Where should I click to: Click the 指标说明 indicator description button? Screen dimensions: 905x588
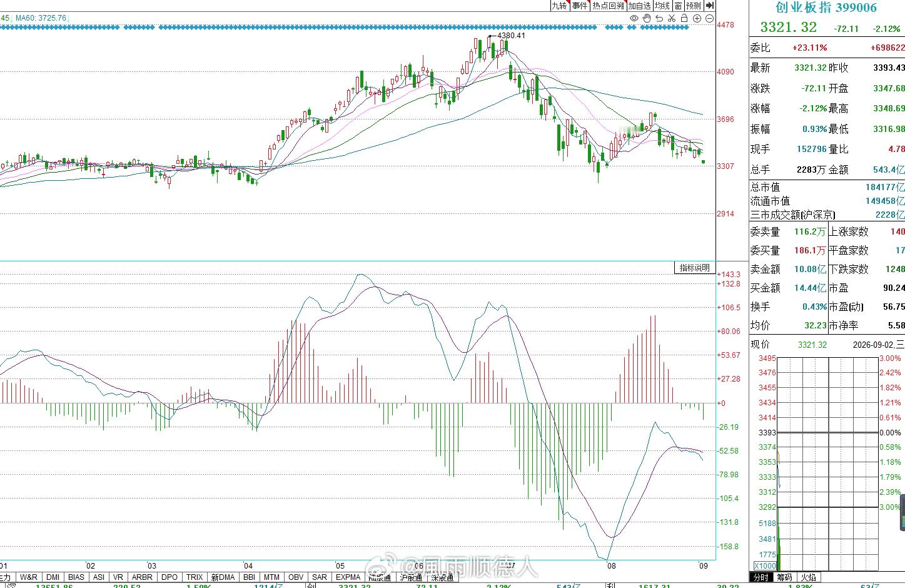(695, 268)
